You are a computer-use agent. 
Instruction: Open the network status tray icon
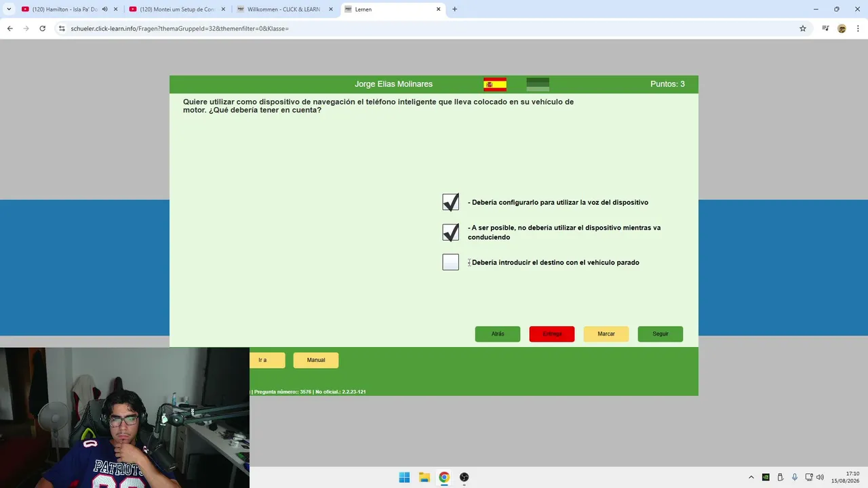(x=809, y=477)
